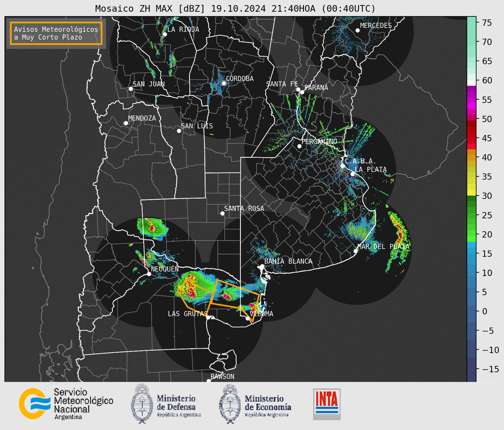Click the CÓRDOBA city label text
The height and width of the screenshot is (430, 504).
pos(240,79)
